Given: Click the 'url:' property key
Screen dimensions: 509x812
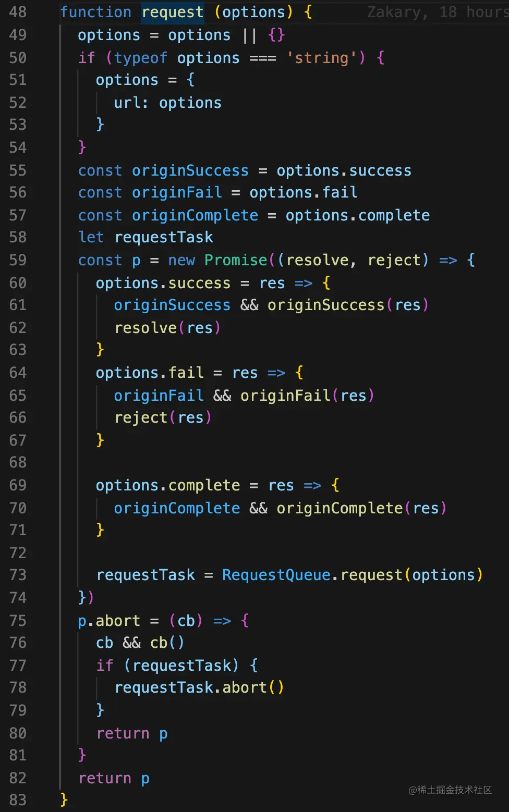Looking at the screenshot, I should coord(131,103).
